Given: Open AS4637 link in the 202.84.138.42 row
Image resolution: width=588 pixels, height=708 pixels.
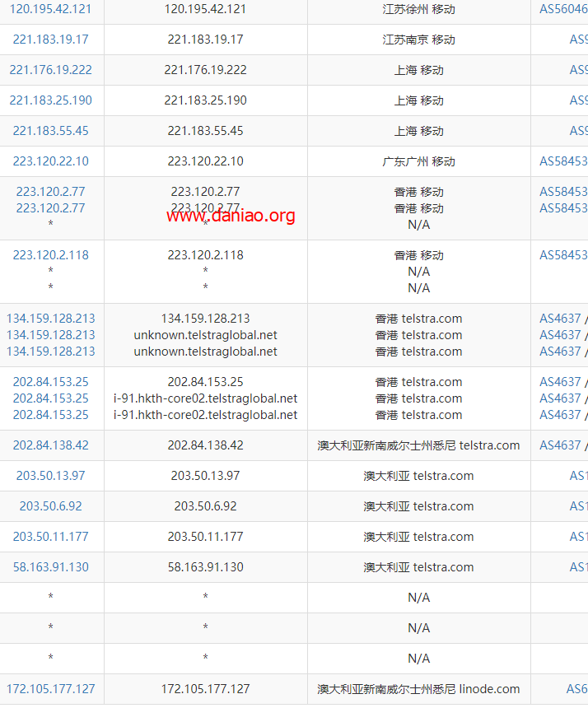Looking at the screenshot, I should coord(560,445).
